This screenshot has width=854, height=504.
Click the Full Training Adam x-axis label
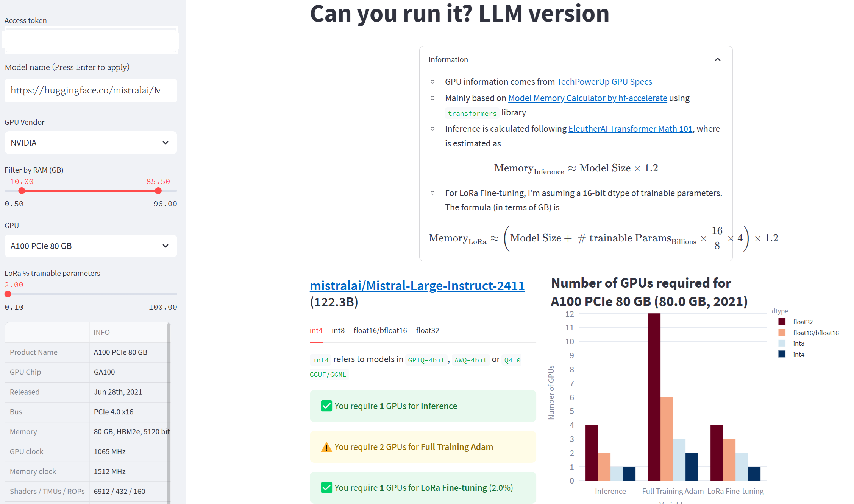pos(673,491)
